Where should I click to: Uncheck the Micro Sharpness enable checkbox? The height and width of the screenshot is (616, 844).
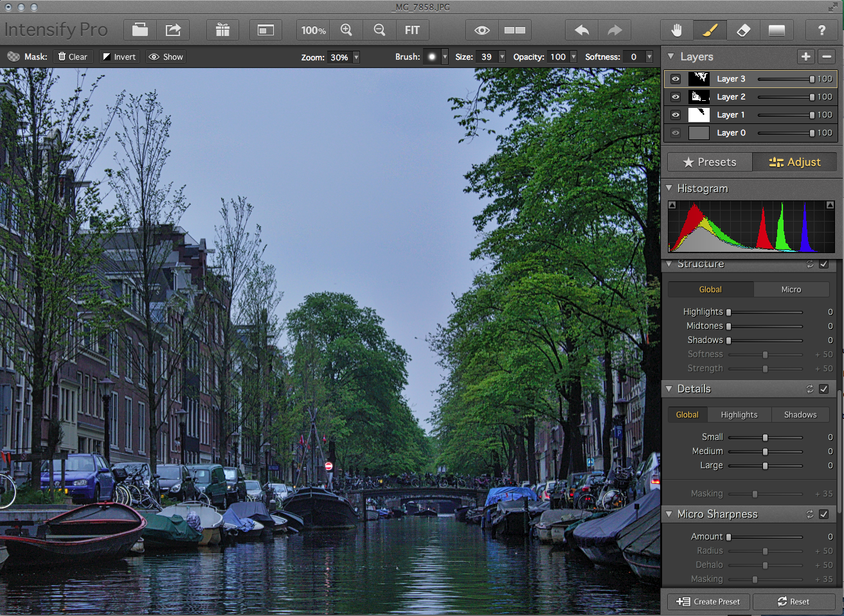click(824, 514)
